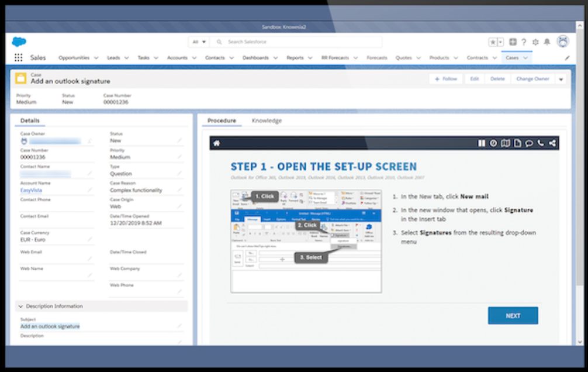Open the Products navigation tab
588x372 pixels.
click(x=439, y=58)
